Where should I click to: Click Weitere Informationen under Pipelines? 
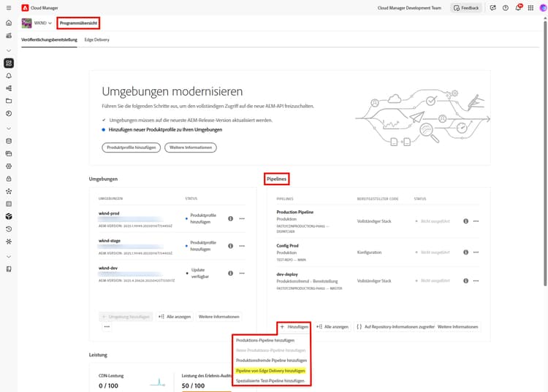tap(458, 327)
